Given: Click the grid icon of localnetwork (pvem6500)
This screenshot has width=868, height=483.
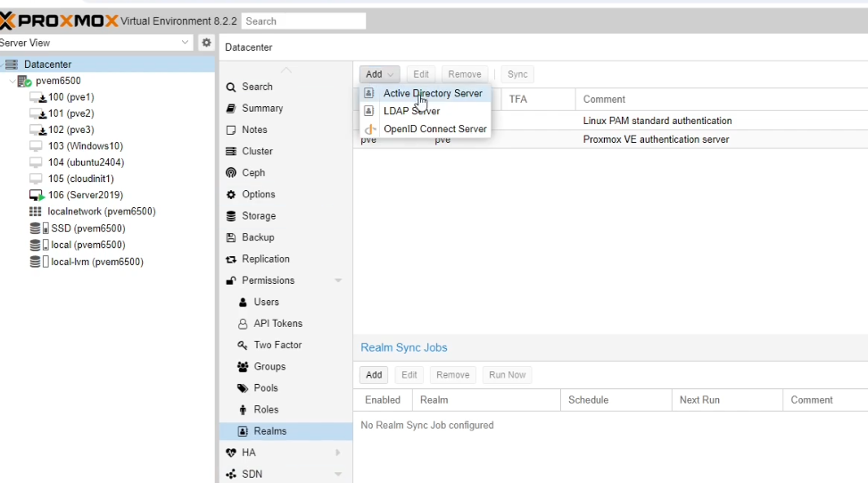Looking at the screenshot, I should pos(36,212).
